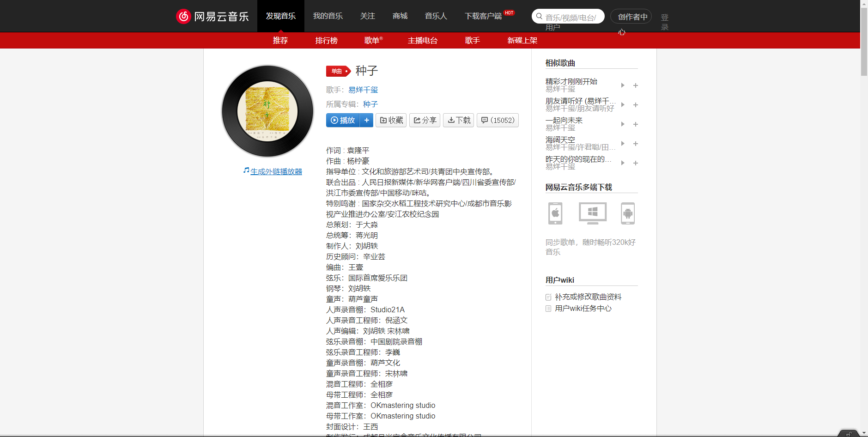Add 海阔天空 to playlist
868x437 pixels.
[636, 144]
